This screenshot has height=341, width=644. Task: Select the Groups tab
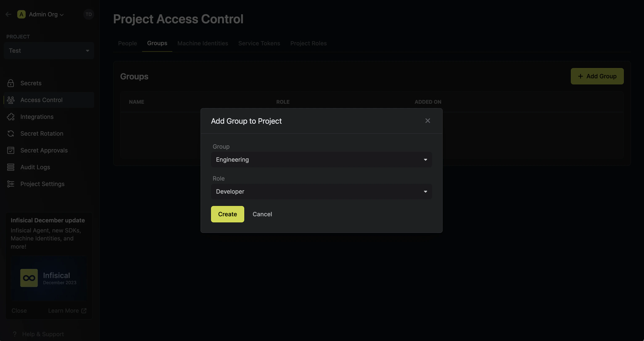tap(157, 43)
